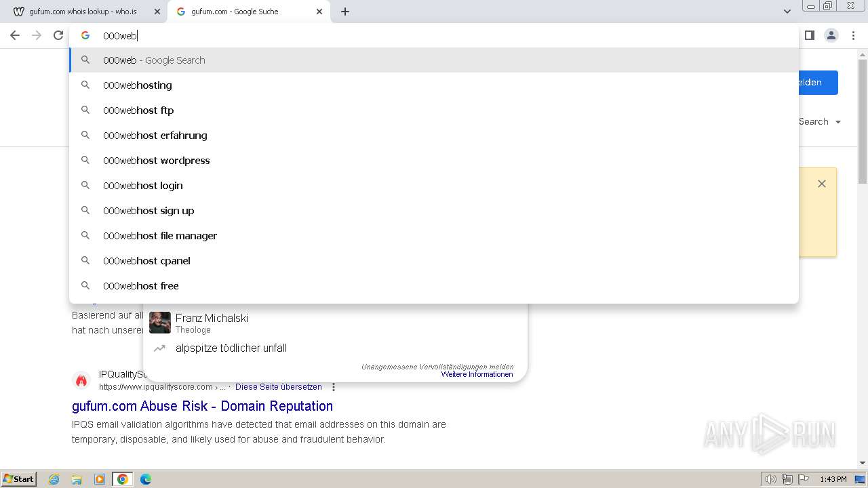Screen dimensions: 868x488
Task: Open the Weitere Informationen link
Action: coord(477,374)
